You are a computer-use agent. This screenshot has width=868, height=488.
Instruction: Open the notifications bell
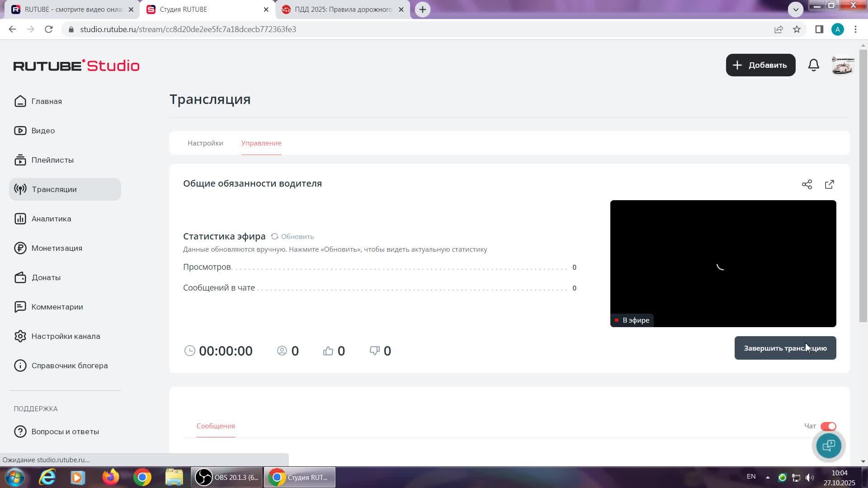[x=813, y=65]
